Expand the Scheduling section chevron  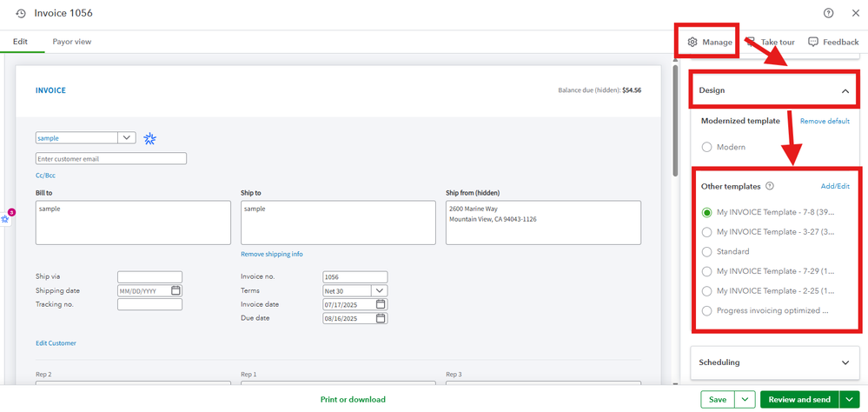(x=845, y=362)
